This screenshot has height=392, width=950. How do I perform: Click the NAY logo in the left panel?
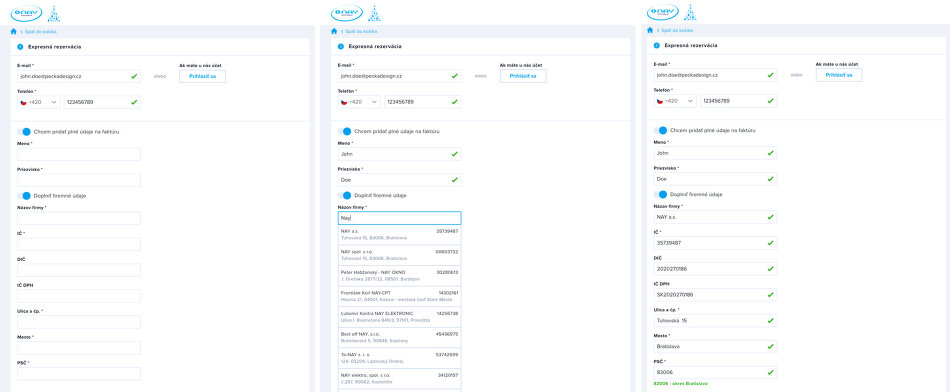pos(27,13)
